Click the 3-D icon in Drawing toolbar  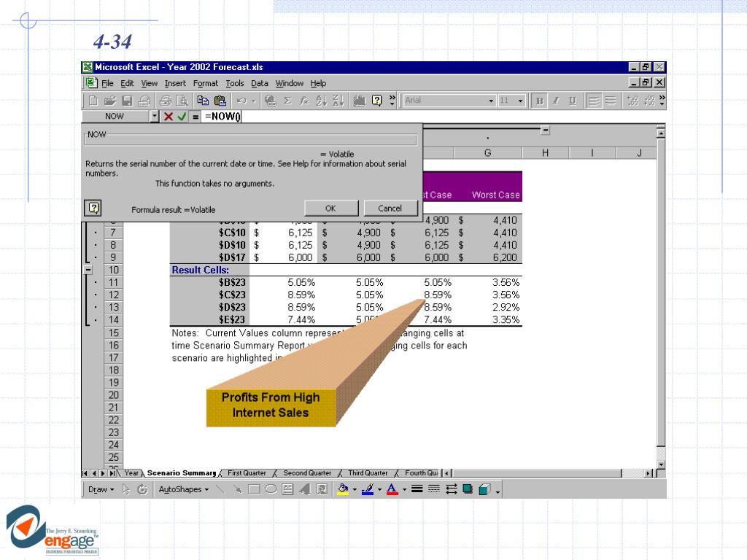tap(484, 489)
